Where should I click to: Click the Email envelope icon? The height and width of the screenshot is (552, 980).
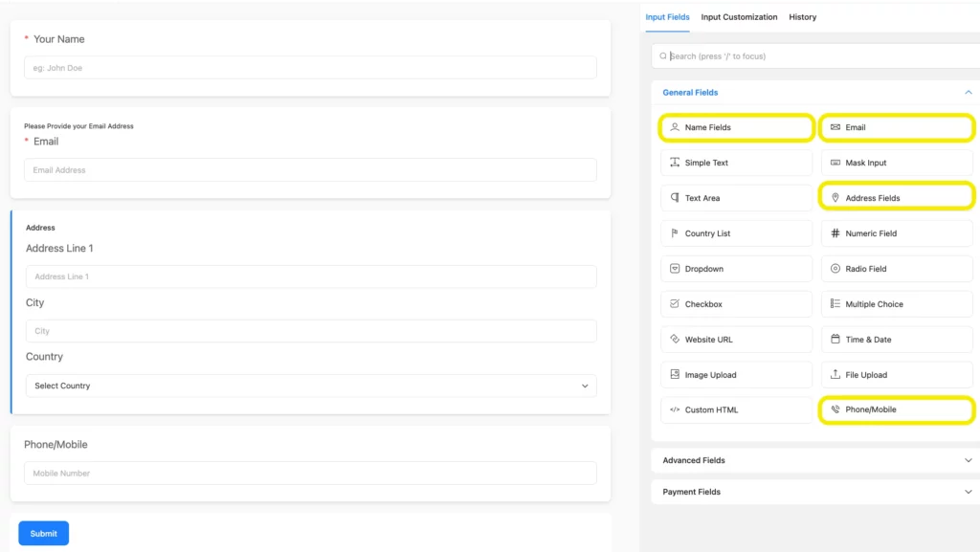pyautogui.click(x=835, y=127)
